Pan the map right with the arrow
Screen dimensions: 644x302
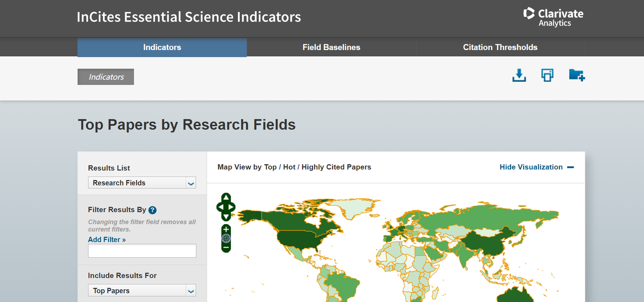[232, 207]
